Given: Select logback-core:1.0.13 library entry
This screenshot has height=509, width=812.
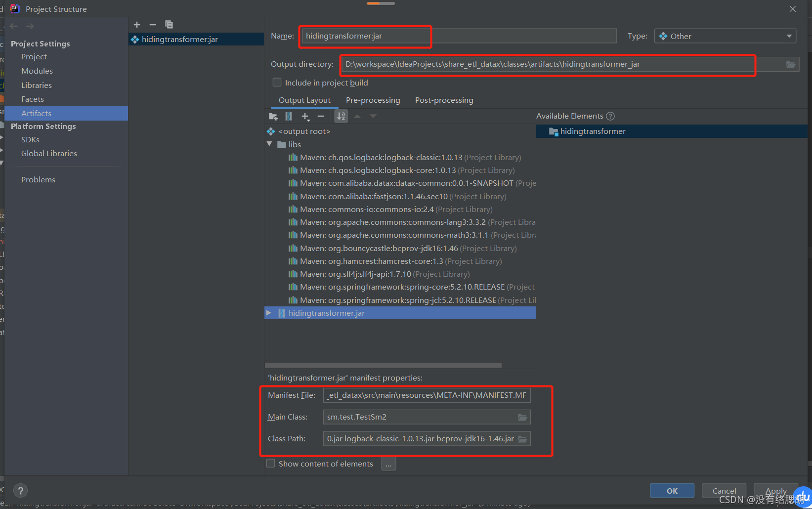Looking at the screenshot, I should point(400,170).
